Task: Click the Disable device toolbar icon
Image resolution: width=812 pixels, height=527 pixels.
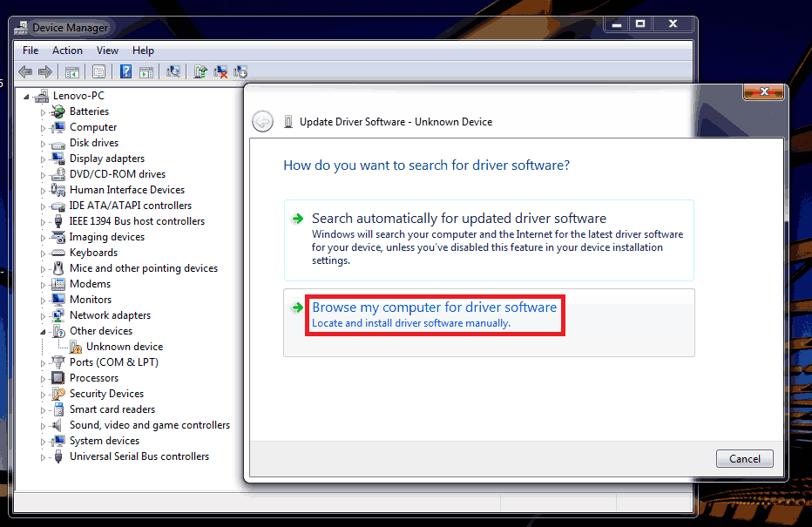Action: click(x=241, y=71)
